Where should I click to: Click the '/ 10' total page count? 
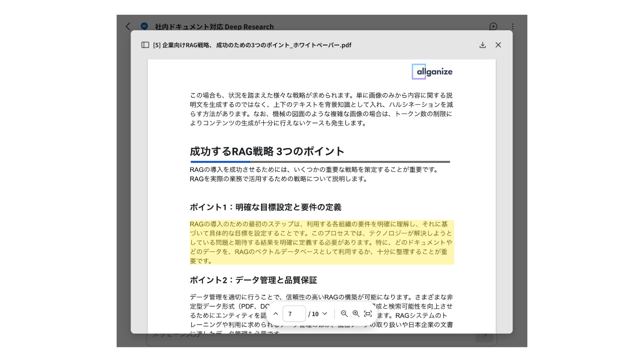[314, 314]
